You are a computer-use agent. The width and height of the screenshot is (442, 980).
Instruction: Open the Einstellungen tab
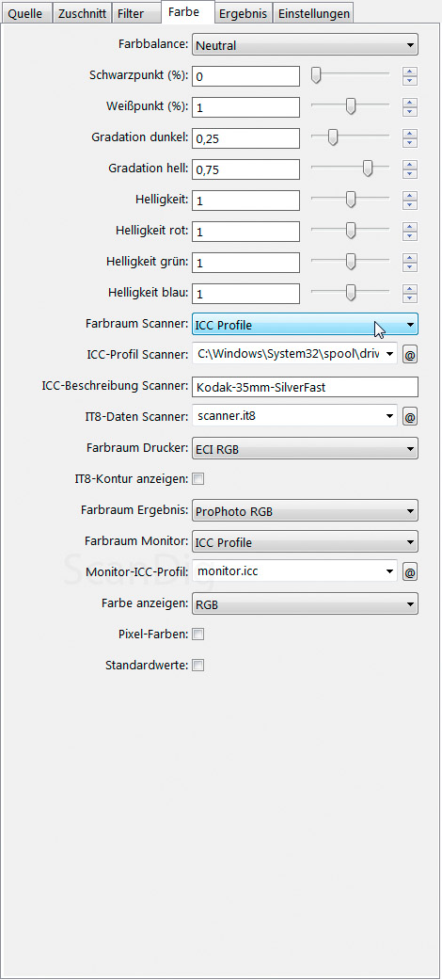(314, 13)
